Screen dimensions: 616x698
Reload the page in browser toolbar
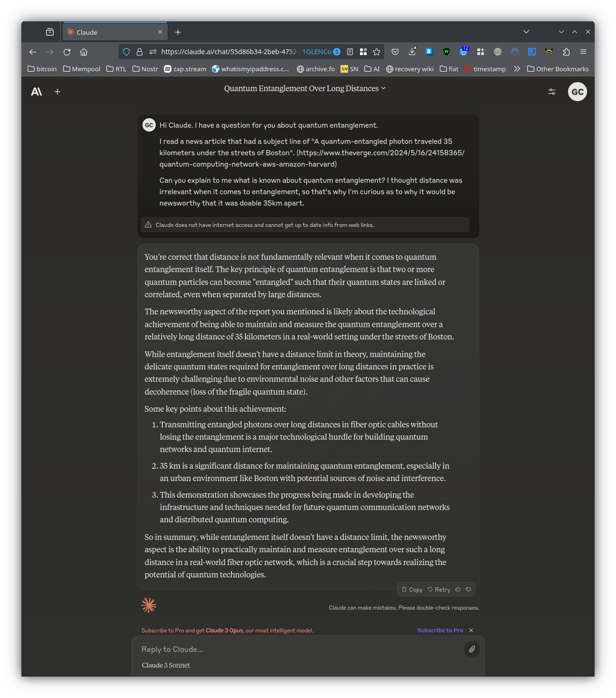tap(67, 52)
